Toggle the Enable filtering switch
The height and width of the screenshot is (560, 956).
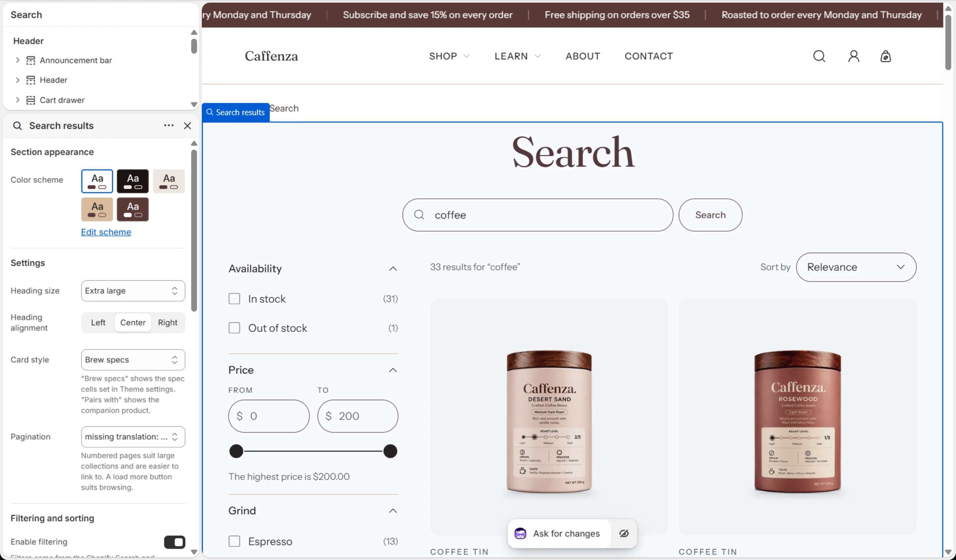(175, 542)
